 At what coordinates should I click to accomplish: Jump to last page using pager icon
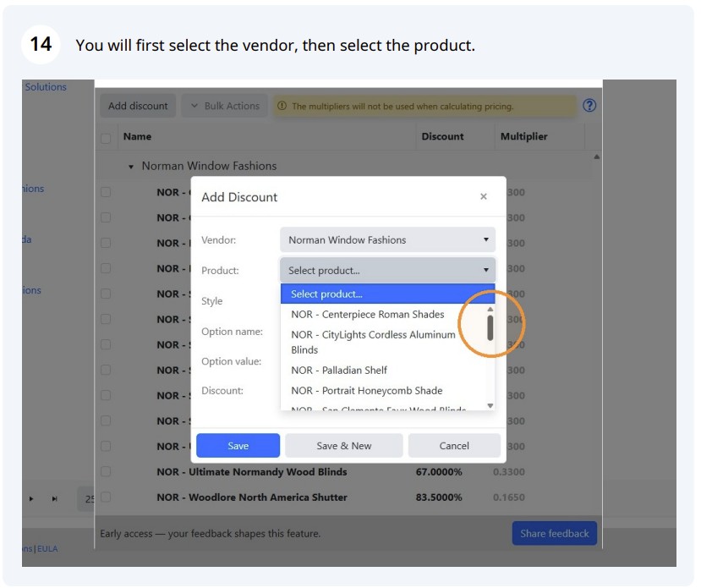[x=55, y=498]
